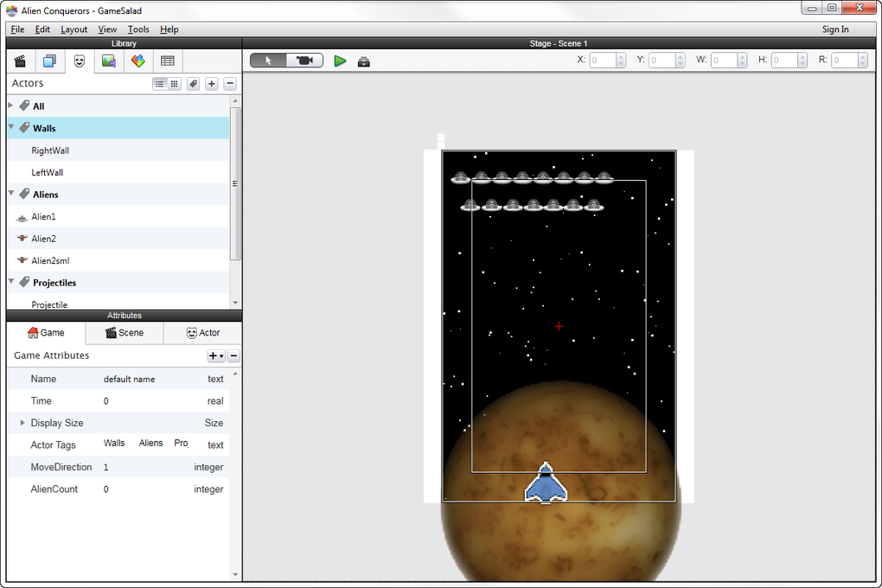
Task: Click the publish icon next to play
Action: pyautogui.click(x=364, y=61)
